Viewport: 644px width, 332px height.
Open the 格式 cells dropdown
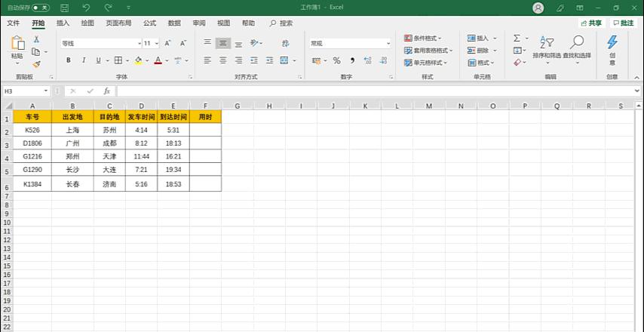[480, 63]
